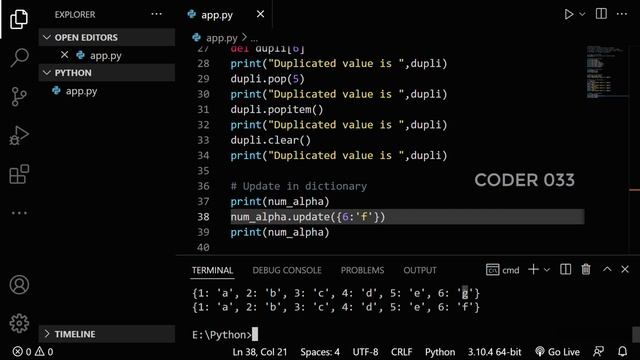The width and height of the screenshot is (640, 360).
Task: Open the Explorer view icon
Action: (19, 19)
